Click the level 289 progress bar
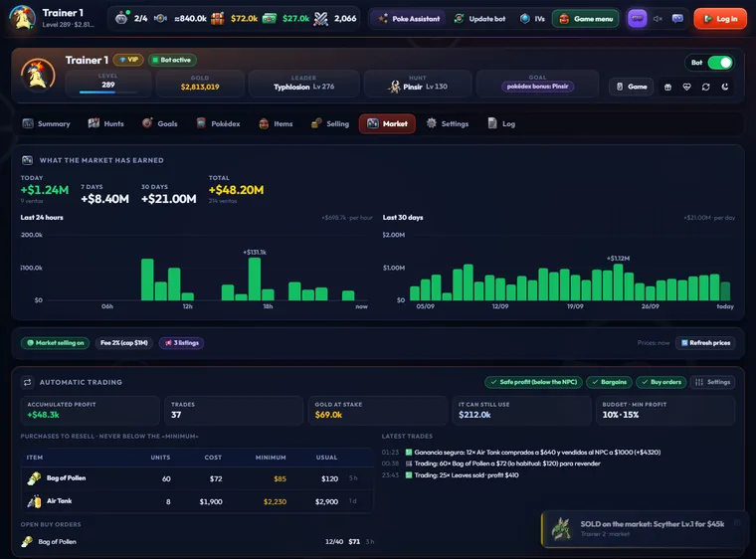Screen dimensions: 756x559 tap(108, 92)
